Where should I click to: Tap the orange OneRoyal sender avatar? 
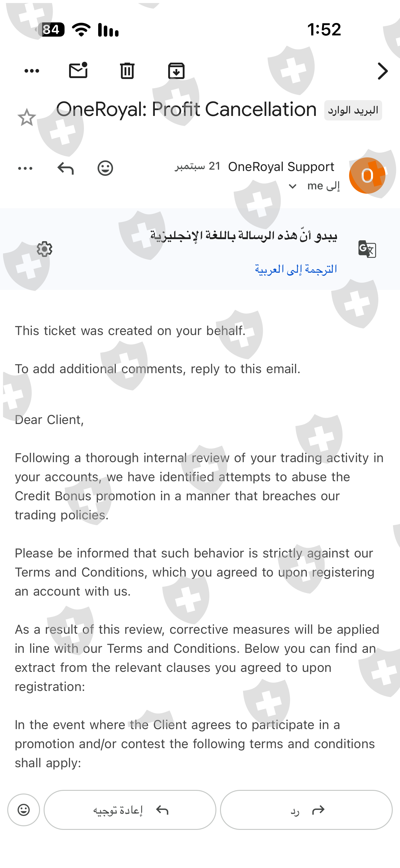pyautogui.click(x=367, y=176)
